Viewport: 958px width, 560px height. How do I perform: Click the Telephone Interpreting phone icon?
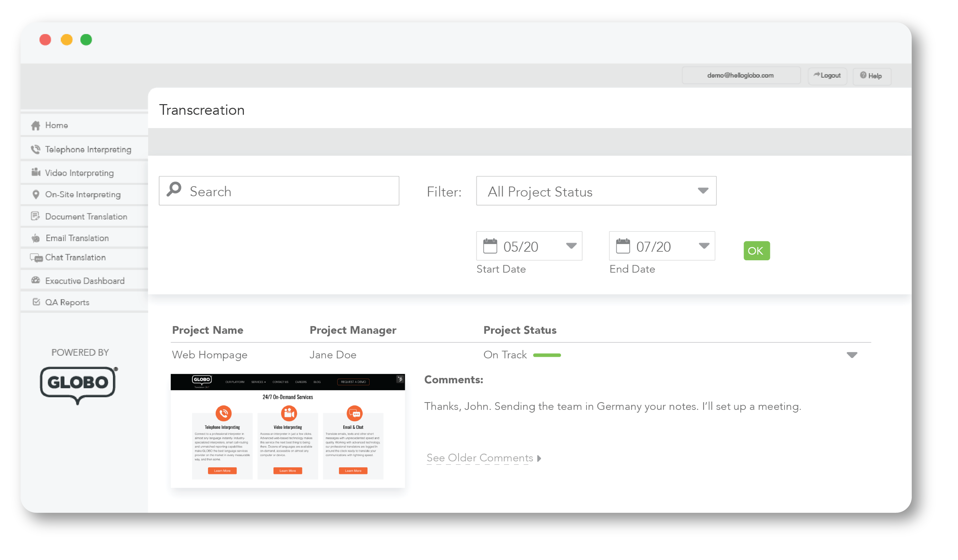[36, 149]
